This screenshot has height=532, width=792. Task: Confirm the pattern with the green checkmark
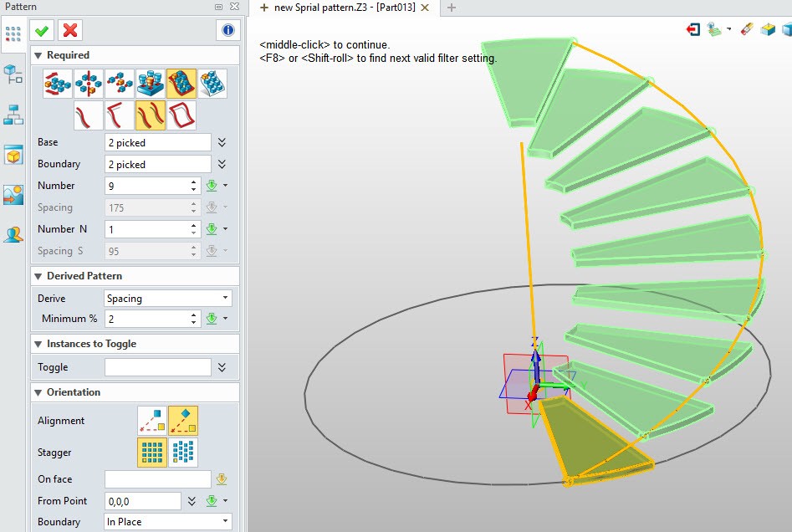pos(42,30)
